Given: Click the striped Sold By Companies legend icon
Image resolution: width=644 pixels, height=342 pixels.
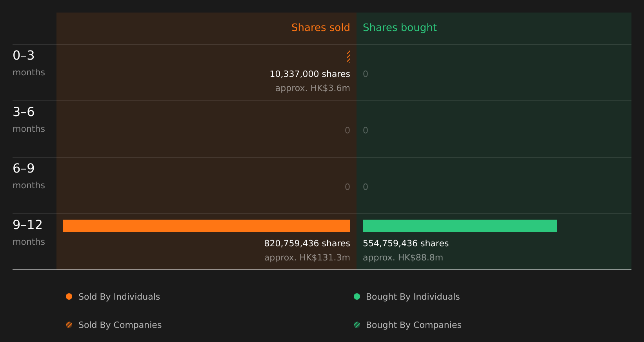Looking at the screenshot, I should point(69,325).
